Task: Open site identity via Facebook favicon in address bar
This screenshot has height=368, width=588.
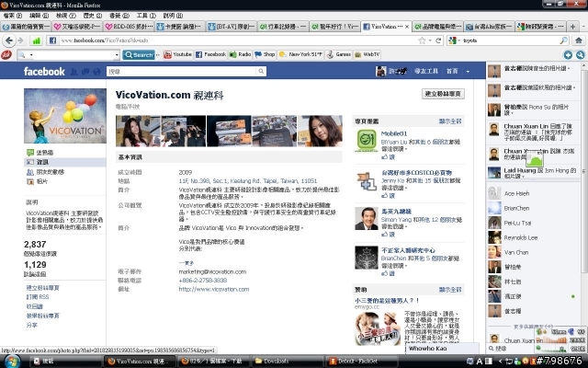Action: (x=52, y=40)
